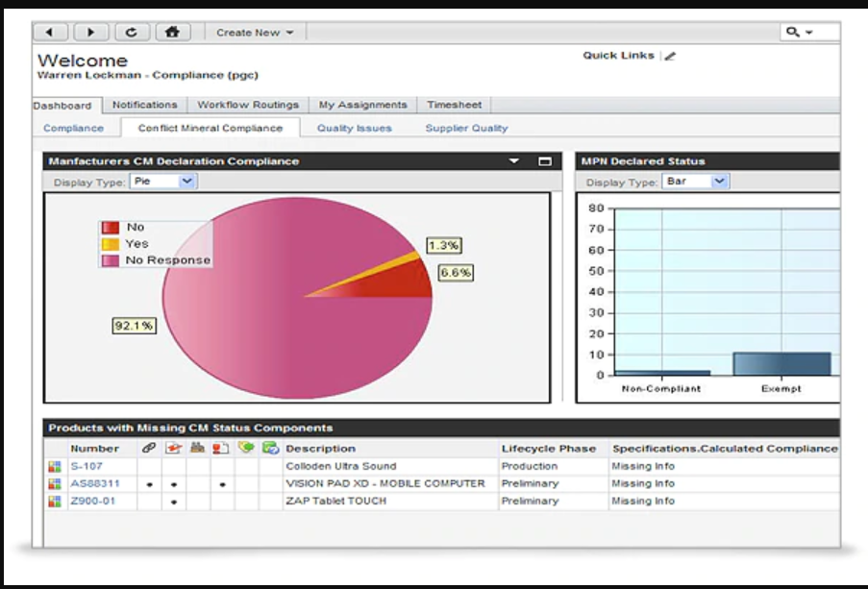Open the pie Display Type dropdown

point(187,181)
